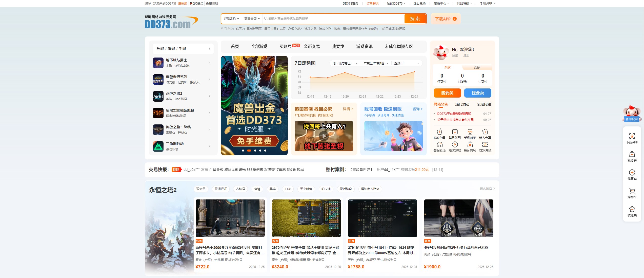Screen dimensions: 644x278
Task: Select the 双会员 filter tag
Action: point(200,189)
